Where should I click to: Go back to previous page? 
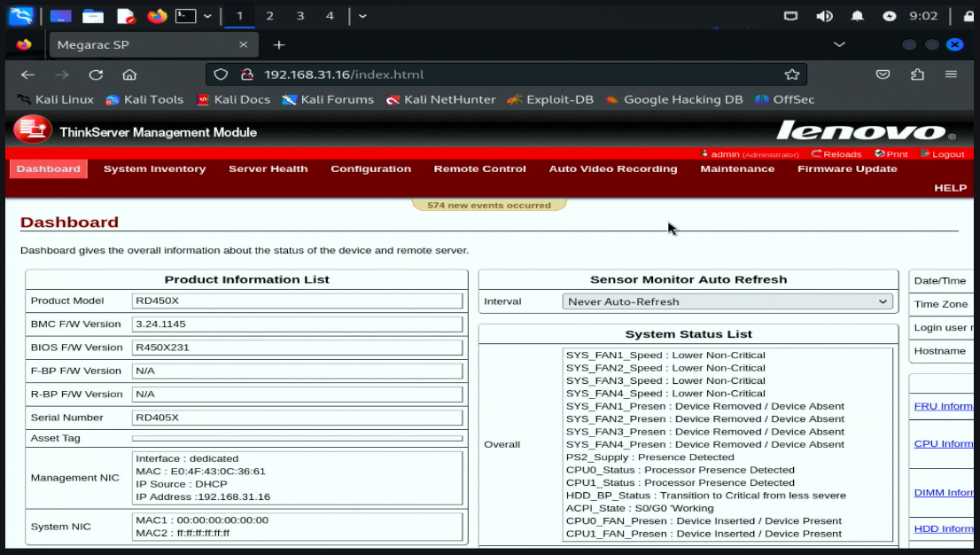(x=27, y=74)
